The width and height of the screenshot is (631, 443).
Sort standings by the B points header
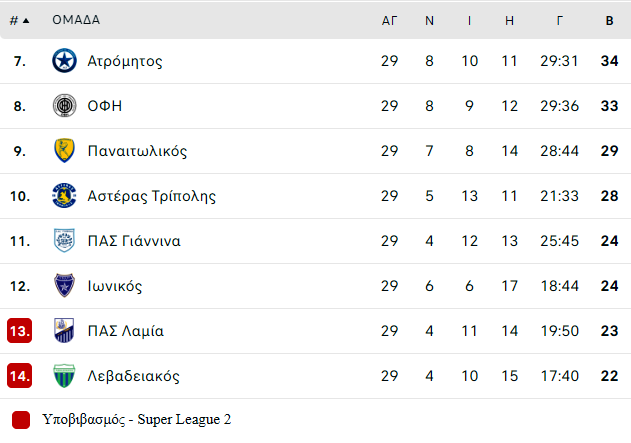(x=609, y=21)
